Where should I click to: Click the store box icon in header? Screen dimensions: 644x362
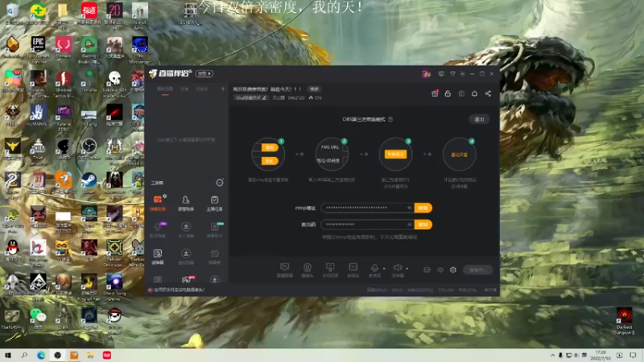pos(461,93)
